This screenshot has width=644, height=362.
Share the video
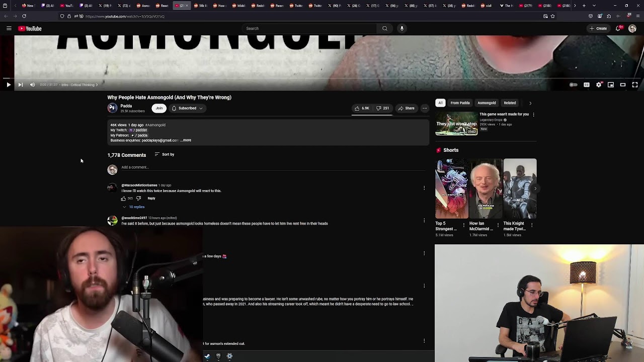click(x=407, y=108)
